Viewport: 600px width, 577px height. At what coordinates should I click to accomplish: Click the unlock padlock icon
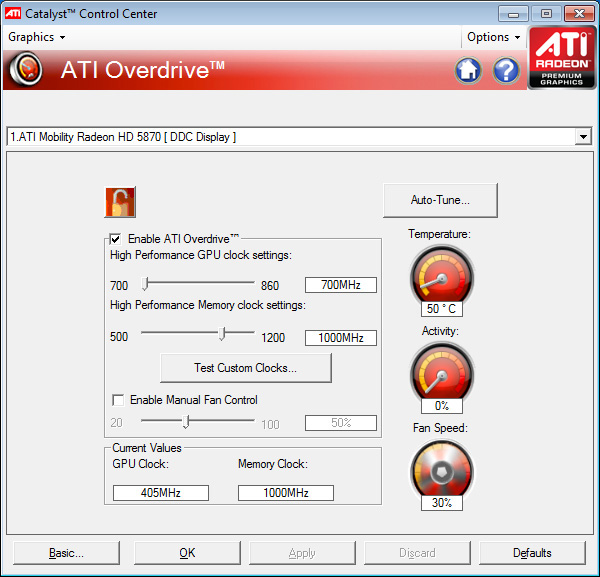point(120,202)
